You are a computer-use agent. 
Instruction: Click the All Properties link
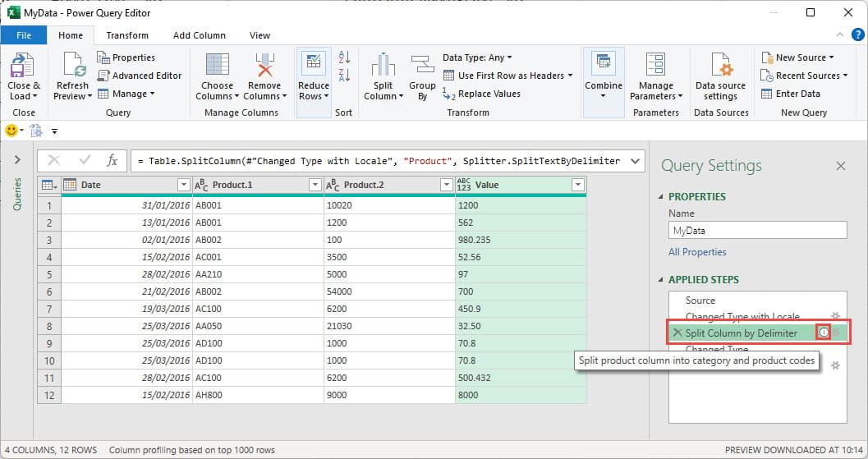(x=697, y=252)
